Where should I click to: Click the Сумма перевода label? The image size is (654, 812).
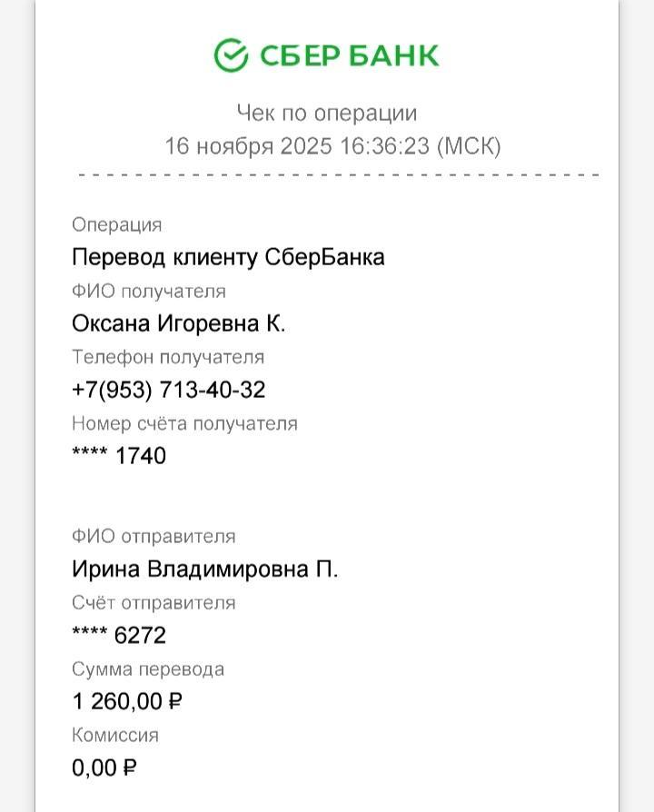tap(148, 669)
